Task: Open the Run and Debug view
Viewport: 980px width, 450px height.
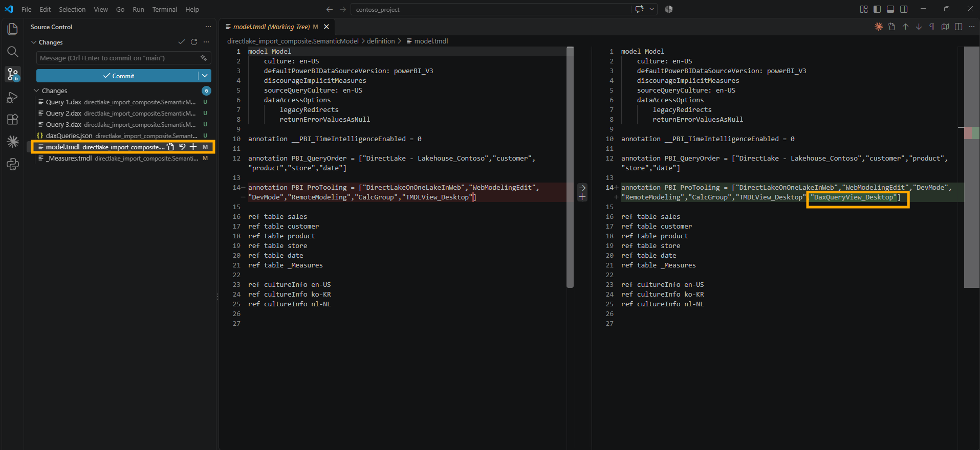Action: point(13,97)
